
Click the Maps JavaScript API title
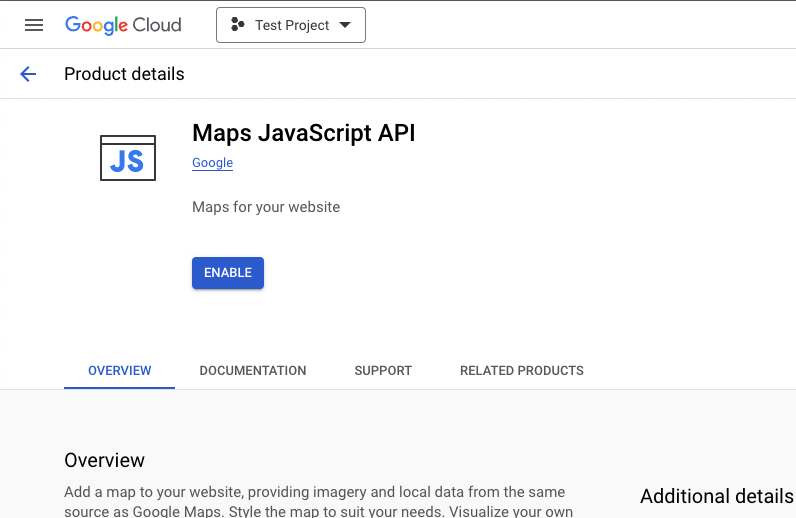pos(304,133)
